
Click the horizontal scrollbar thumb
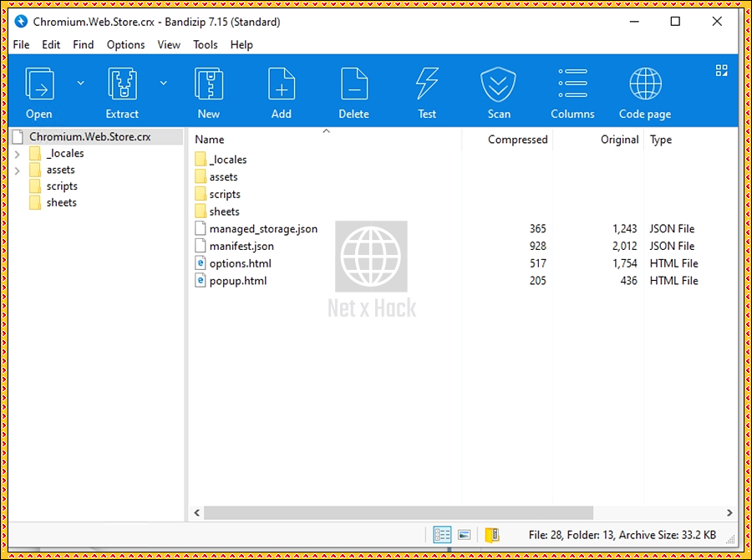(x=398, y=512)
